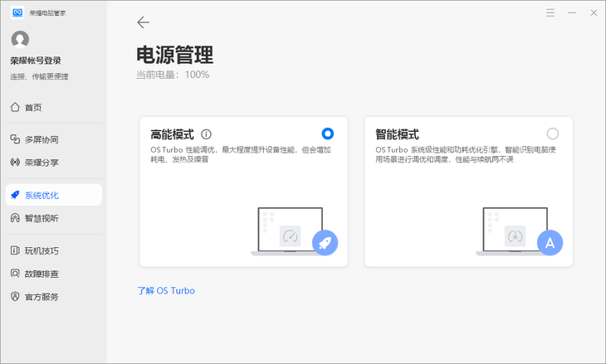Click the 智能模式 card title
The height and width of the screenshot is (364, 606).
pos(398,134)
